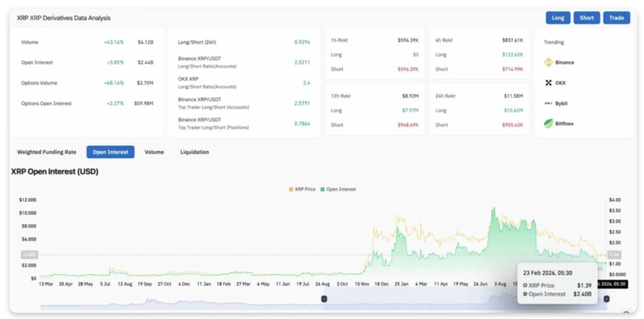Click the Trade button
Image resolution: width=644 pixels, height=319 pixels.
(616, 18)
